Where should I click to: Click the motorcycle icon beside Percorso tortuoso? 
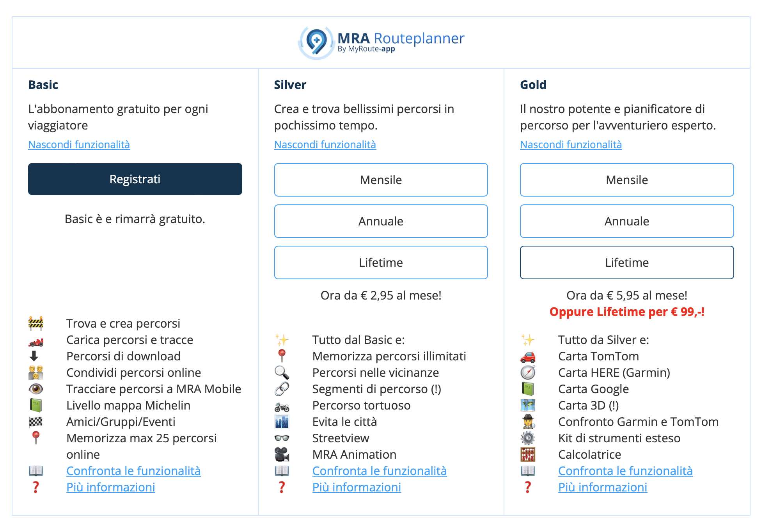tap(282, 408)
